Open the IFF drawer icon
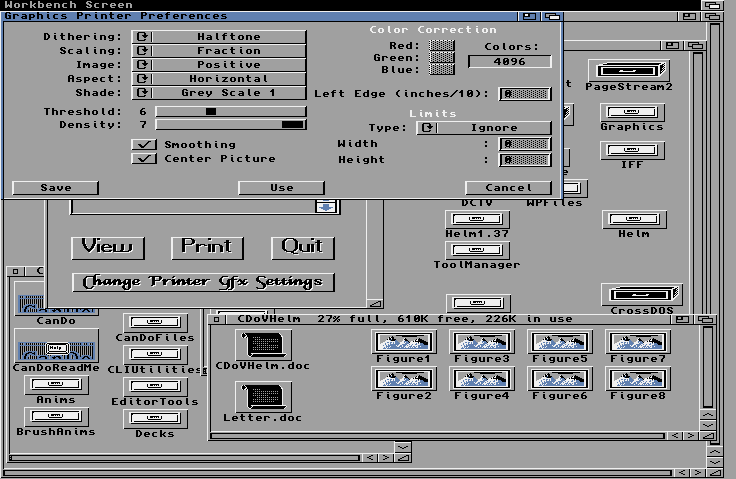 point(632,151)
